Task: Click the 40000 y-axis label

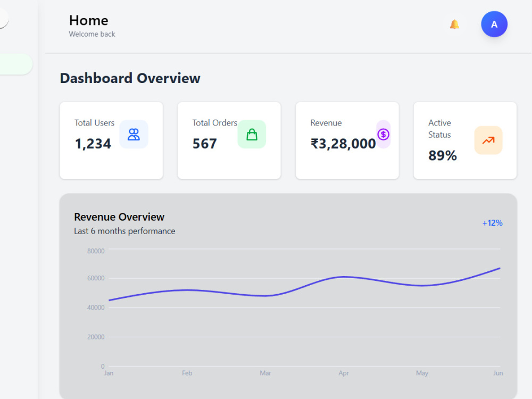Action: [x=96, y=307]
